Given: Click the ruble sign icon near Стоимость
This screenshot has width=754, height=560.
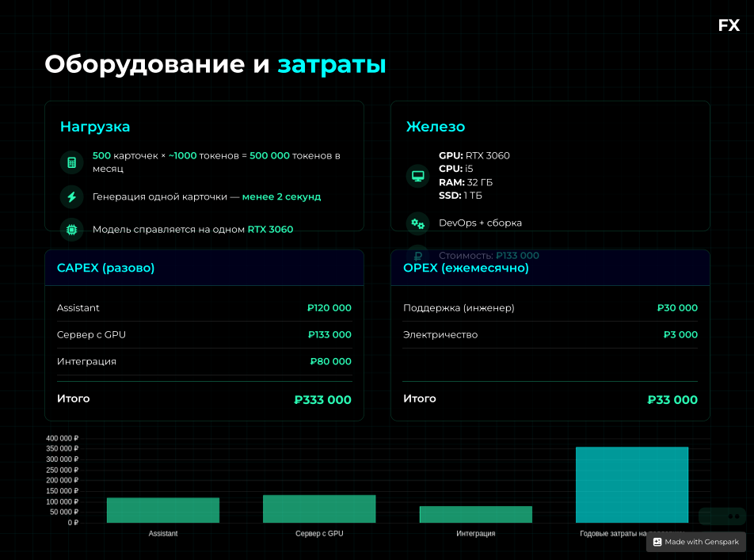Looking at the screenshot, I should 417,256.
